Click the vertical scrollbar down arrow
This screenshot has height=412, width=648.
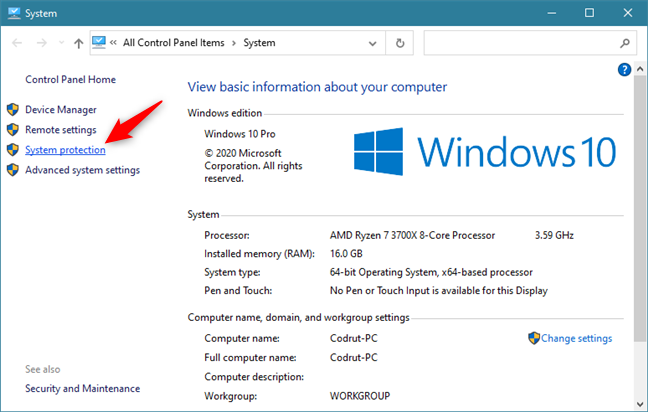[x=640, y=403]
